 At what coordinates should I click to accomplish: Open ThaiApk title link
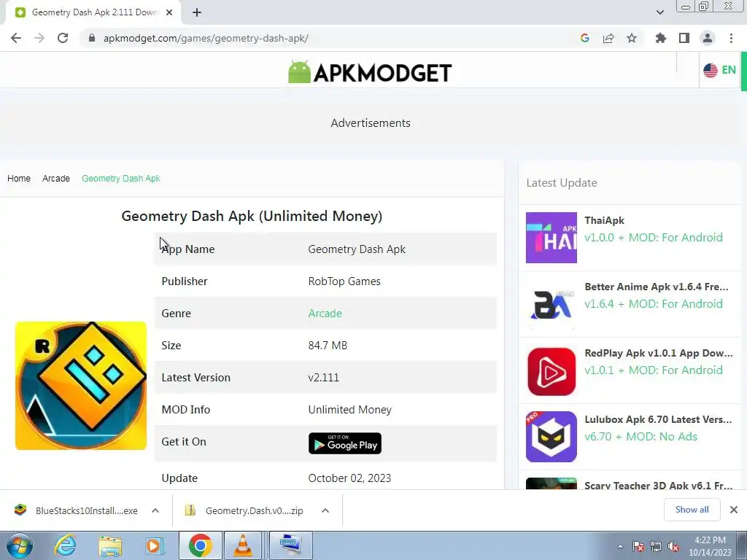point(604,220)
